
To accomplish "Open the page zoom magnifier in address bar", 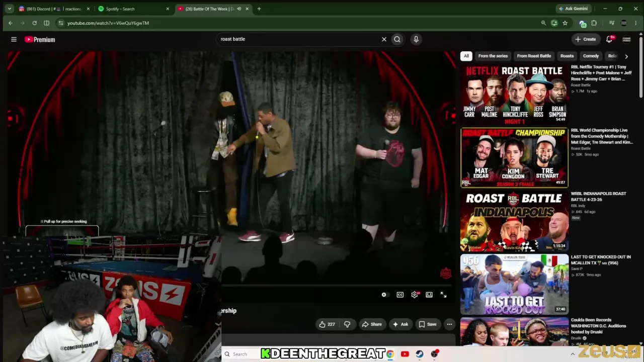I will click(x=543, y=23).
